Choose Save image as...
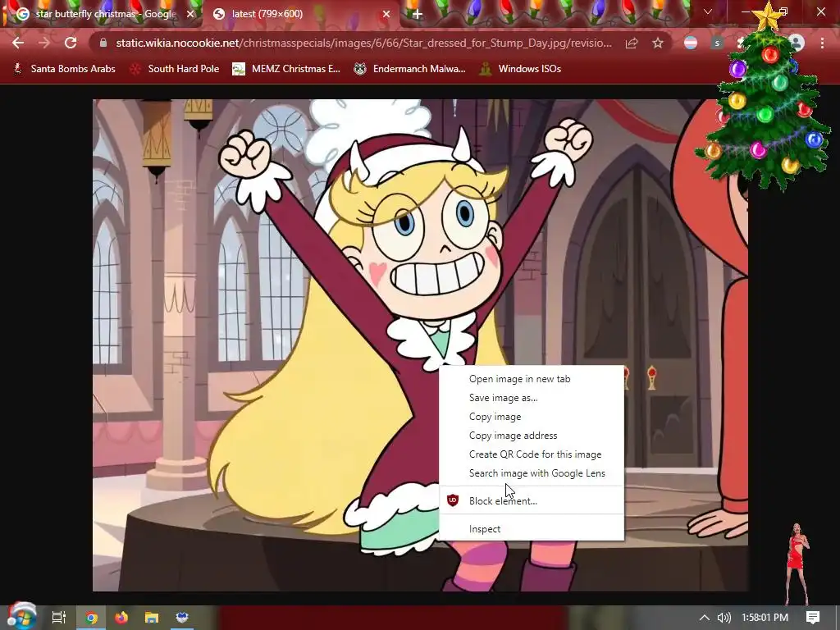840x630 pixels. [x=532, y=398]
